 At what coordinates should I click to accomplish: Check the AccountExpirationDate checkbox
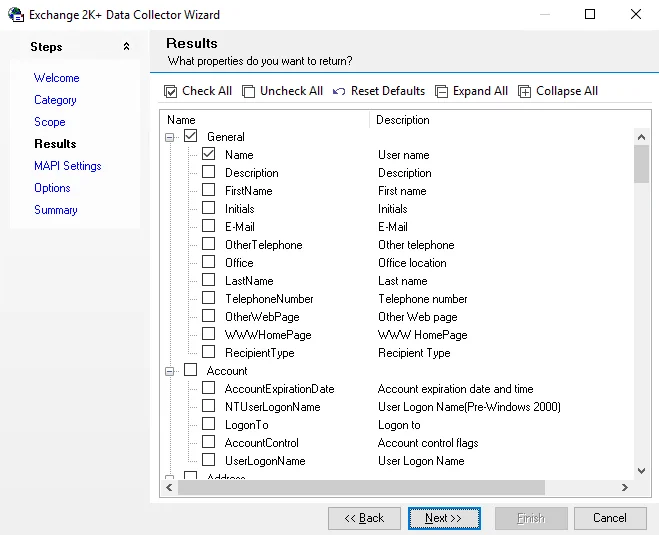pyautogui.click(x=208, y=388)
